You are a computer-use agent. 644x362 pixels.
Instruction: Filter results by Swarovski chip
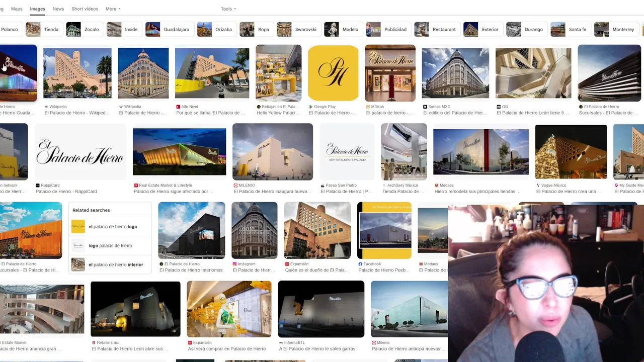298,29
